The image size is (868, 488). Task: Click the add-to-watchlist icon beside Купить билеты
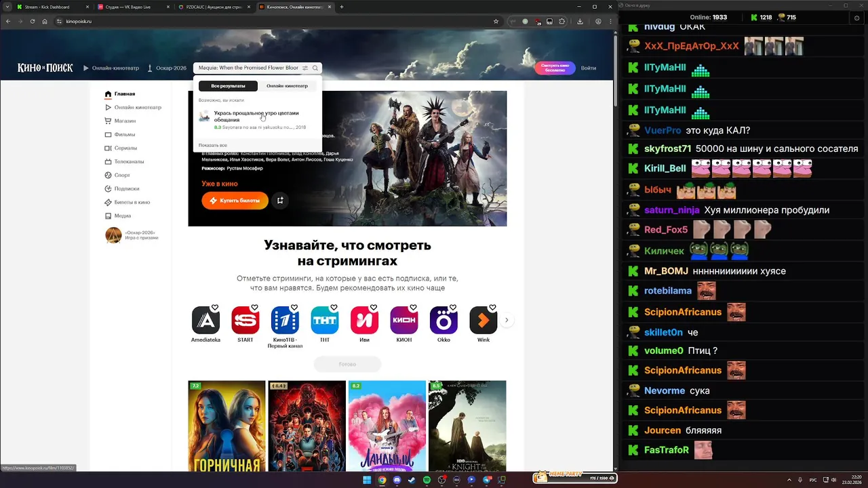pos(280,201)
